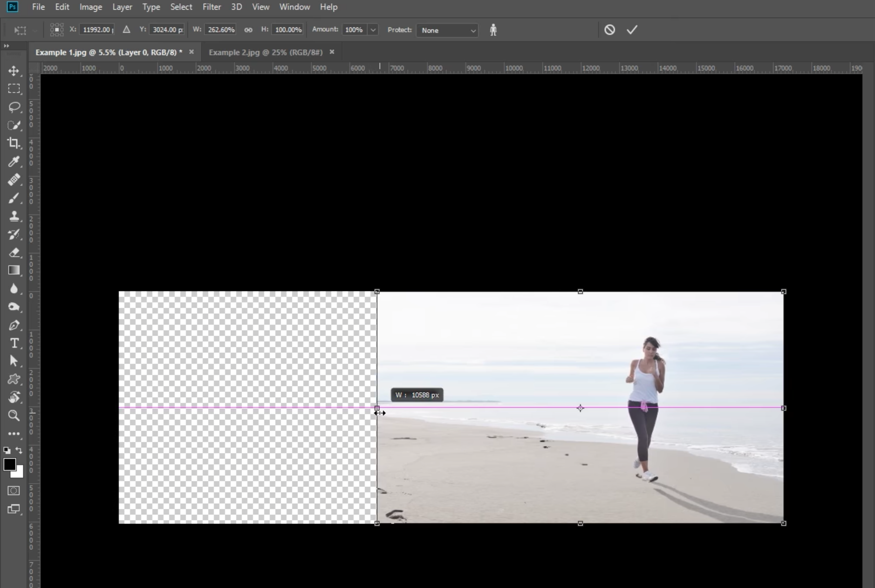Viewport: 875px width, 588px height.
Task: Open the Protect dropdown set to None
Action: (447, 30)
